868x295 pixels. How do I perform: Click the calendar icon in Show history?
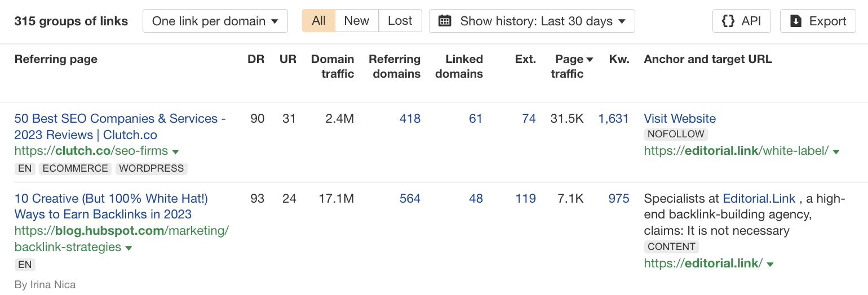pos(445,21)
